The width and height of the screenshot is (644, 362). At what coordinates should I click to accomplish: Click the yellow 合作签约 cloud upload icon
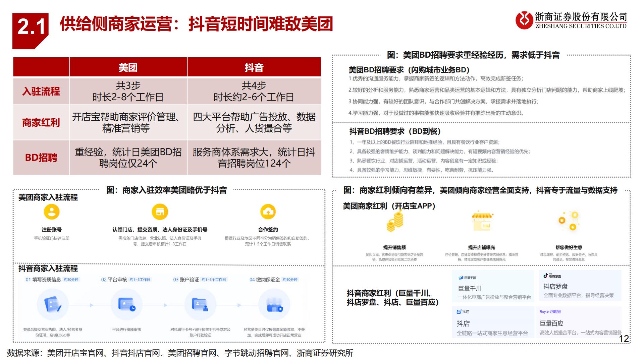pyautogui.click(x=268, y=212)
